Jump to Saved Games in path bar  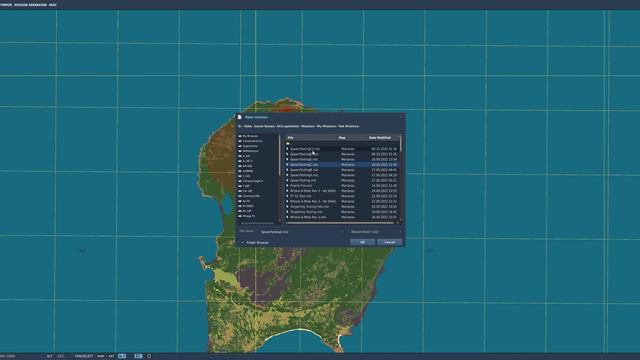click(x=264, y=127)
